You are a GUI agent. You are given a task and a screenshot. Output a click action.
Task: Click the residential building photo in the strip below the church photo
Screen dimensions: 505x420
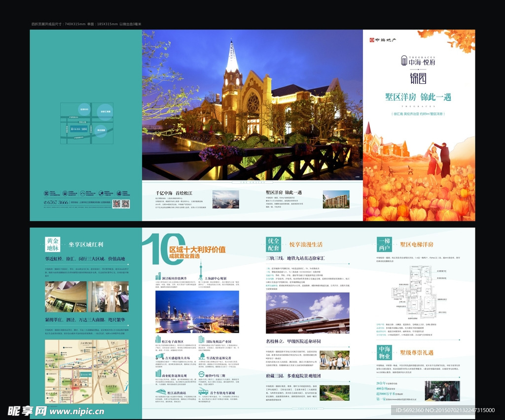[x=336, y=199]
